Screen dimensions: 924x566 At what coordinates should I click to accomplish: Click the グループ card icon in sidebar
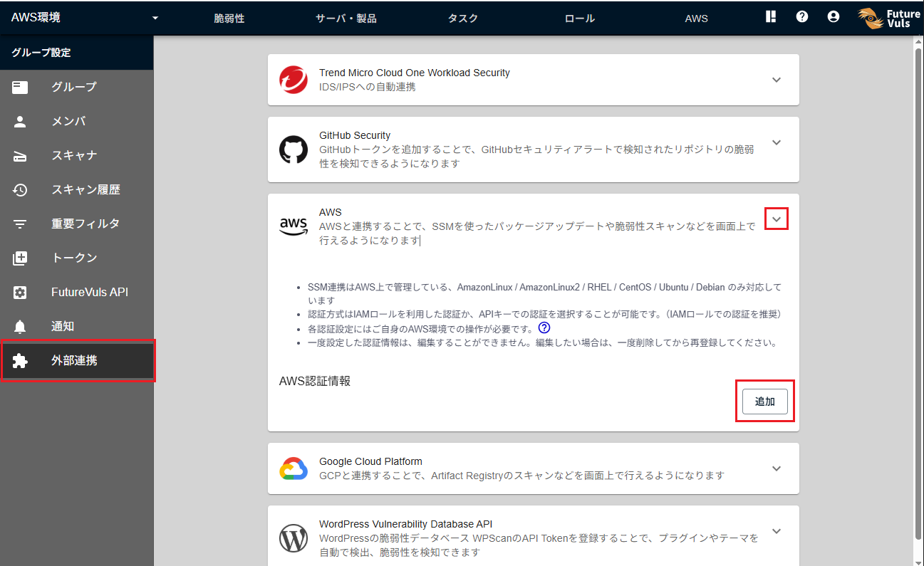point(20,87)
